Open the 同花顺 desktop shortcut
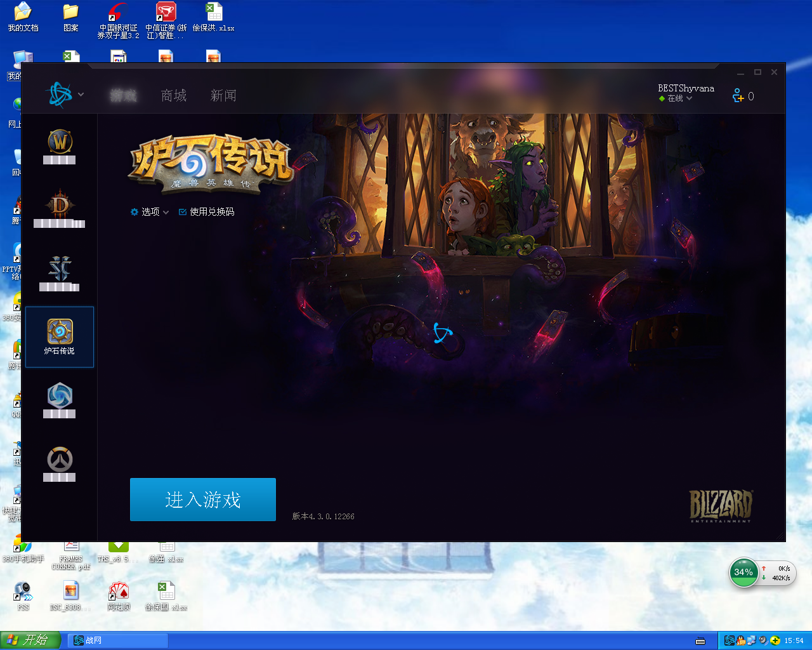This screenshot has width=812, height=650. [119, 596]
